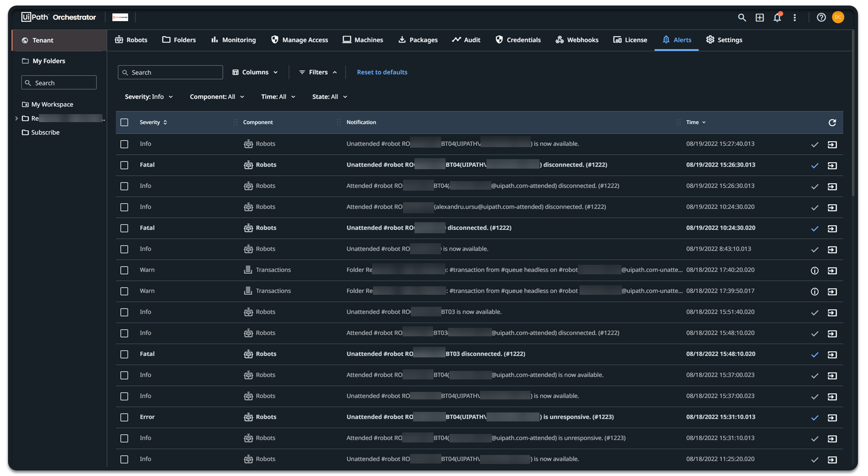The width and height of the screenshot is (868, 476).
Task: Click the three-dot overflow menu icon
Action: 794,18
